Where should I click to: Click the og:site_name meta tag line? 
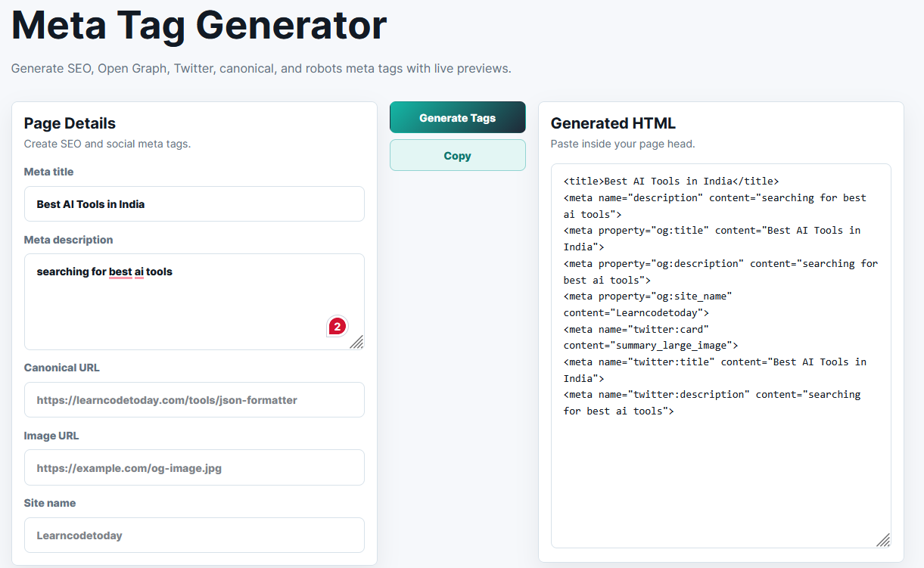[x=648, y=304]
